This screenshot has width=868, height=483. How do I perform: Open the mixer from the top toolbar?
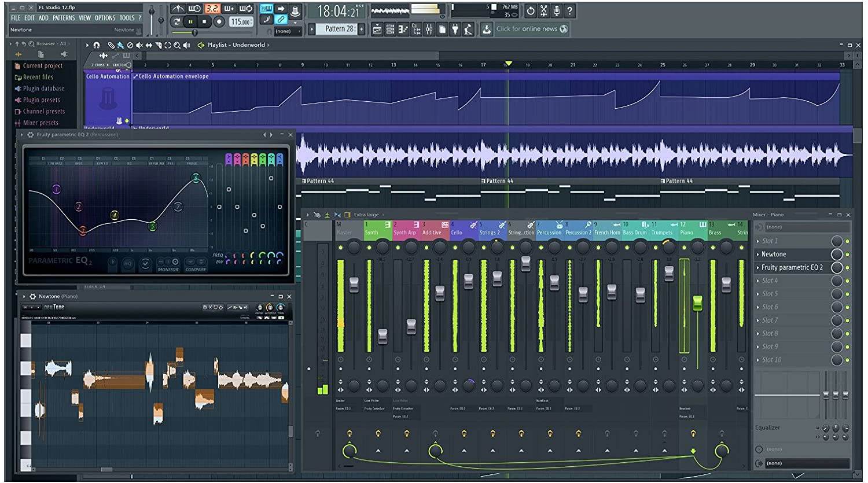point(429,29)
